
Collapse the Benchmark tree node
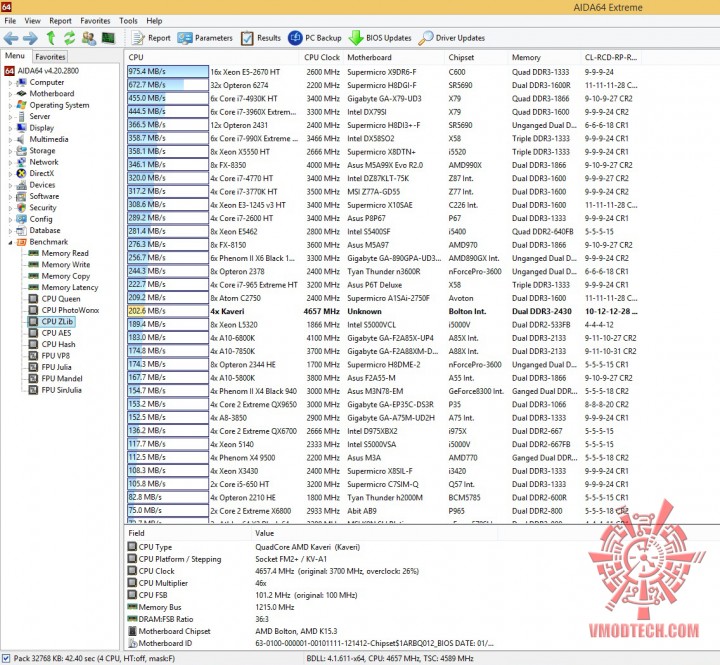11,242
